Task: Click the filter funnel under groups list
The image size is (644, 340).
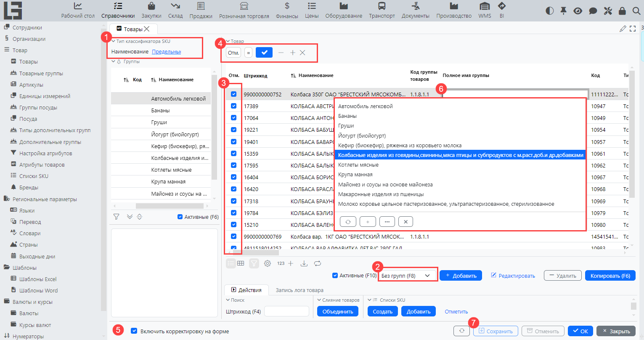Action: 117,217
